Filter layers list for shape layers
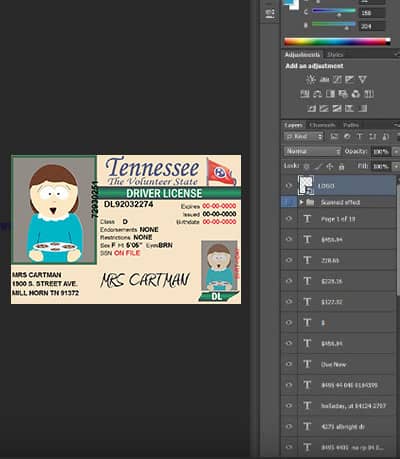The height and width of the screenshot is (459, 400). [372, 136]
